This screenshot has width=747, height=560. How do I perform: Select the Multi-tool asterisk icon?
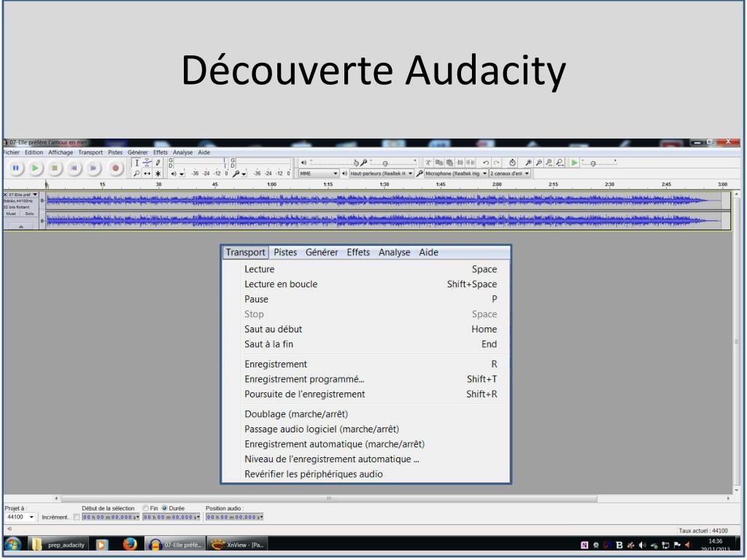158,174
